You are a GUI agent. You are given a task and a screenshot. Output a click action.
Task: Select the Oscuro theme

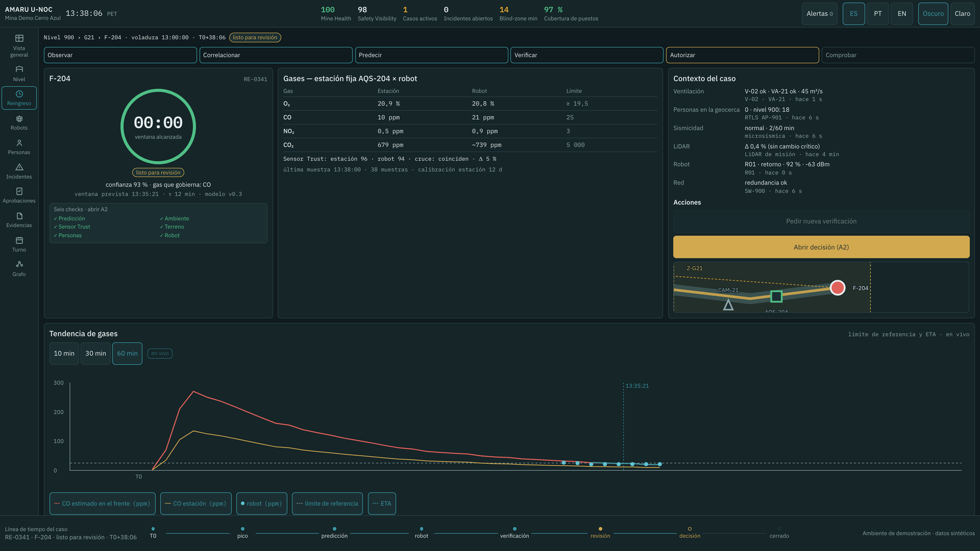(933, 14)
